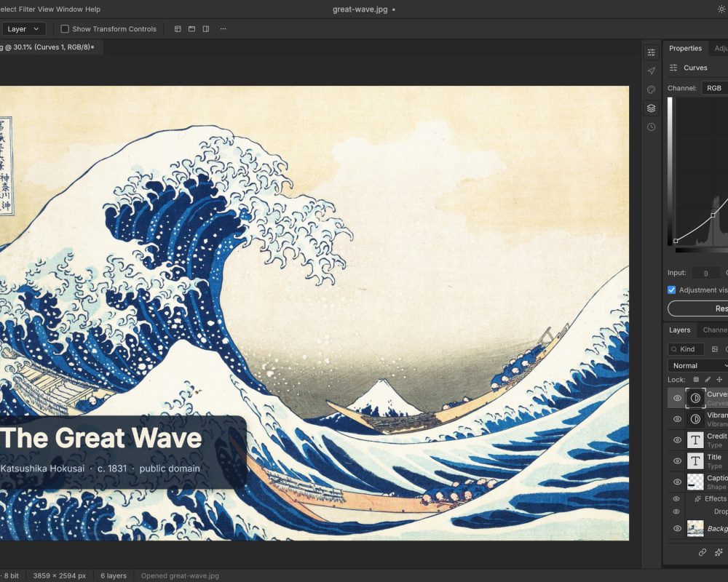Select the Background layer thumbnail
728x582 pixels.
click(x=695, y=528)
